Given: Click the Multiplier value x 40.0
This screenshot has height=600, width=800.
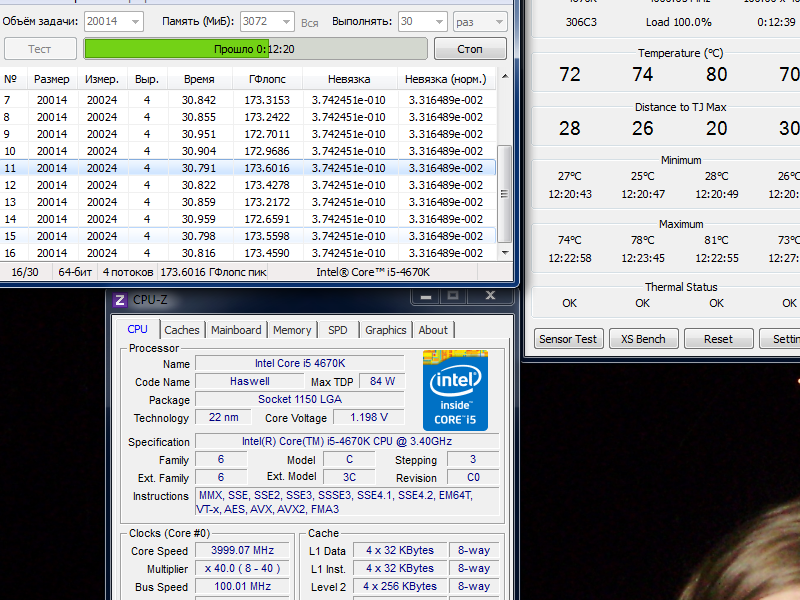Looking at the screenshot, I should tap(242, 568).
